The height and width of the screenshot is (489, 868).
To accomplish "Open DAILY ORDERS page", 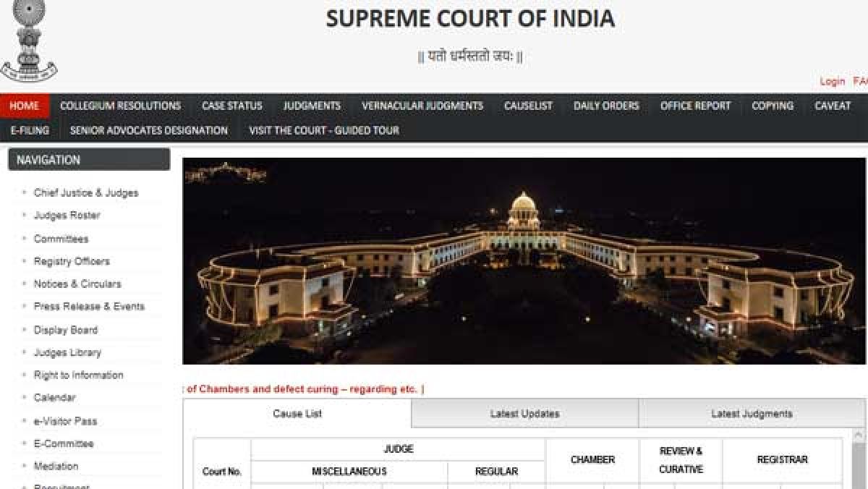I will coord(606,106).
